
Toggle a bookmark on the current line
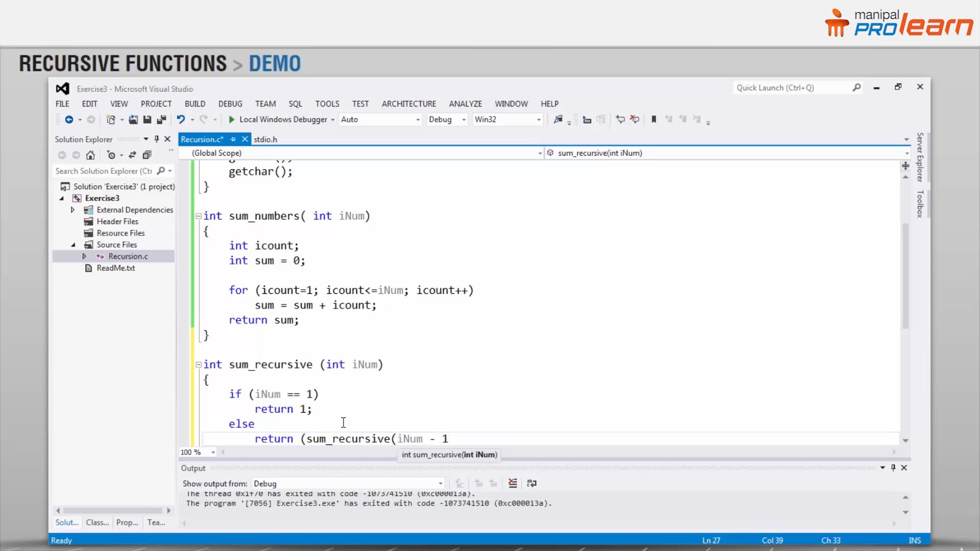pyautogui.click(x=654, y=119)
